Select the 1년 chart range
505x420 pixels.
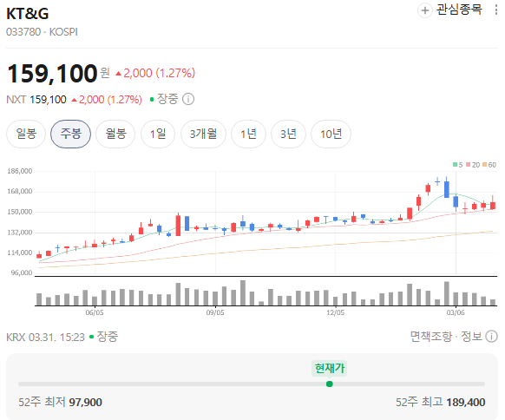[x=248, y=134]
